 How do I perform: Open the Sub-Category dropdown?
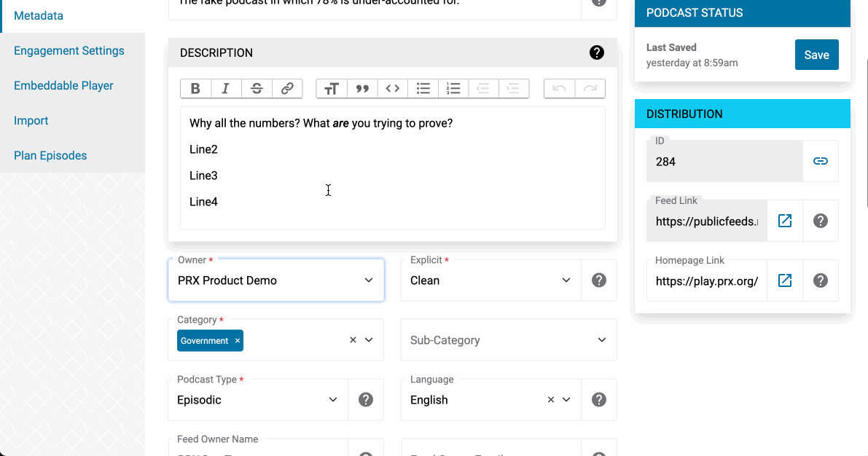[x=508, y=340]
